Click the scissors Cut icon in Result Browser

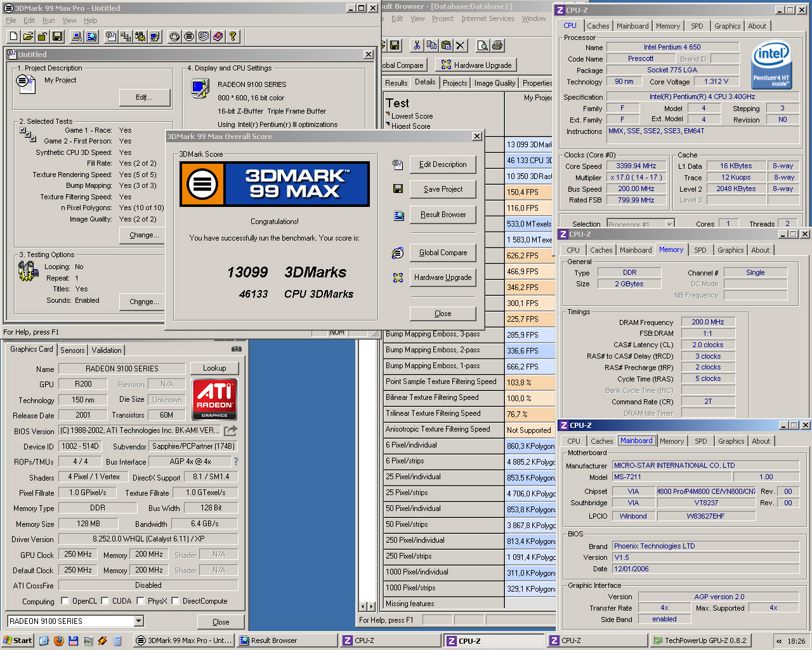[x=417, y=45]
